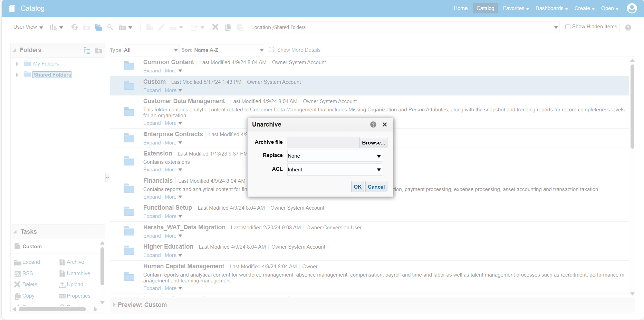Collapse the Tasks panel

[x=15, y=232]
